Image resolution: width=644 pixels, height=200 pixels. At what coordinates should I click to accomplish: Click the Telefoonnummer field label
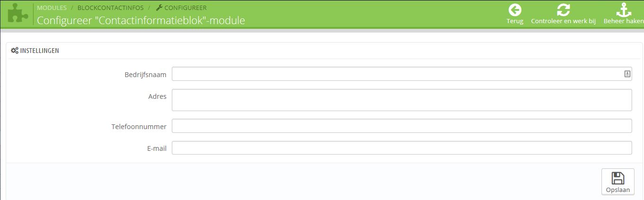click(x=139, y=127)
